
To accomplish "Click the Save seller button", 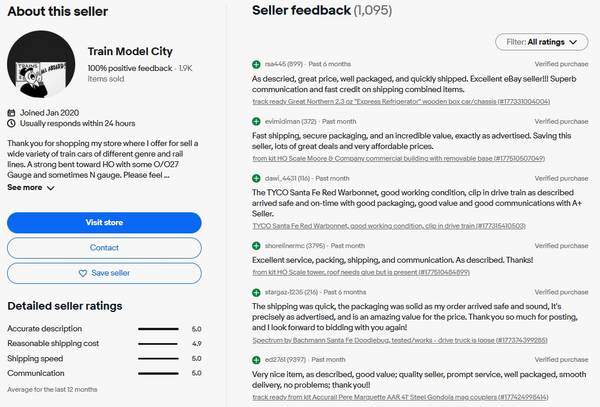I will coord(104,272).
